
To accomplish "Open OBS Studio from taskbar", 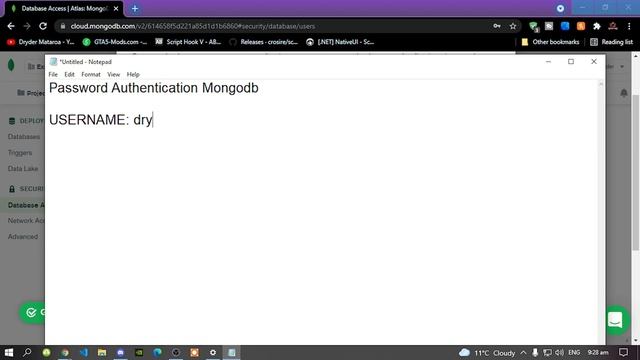I will [176, 353].
